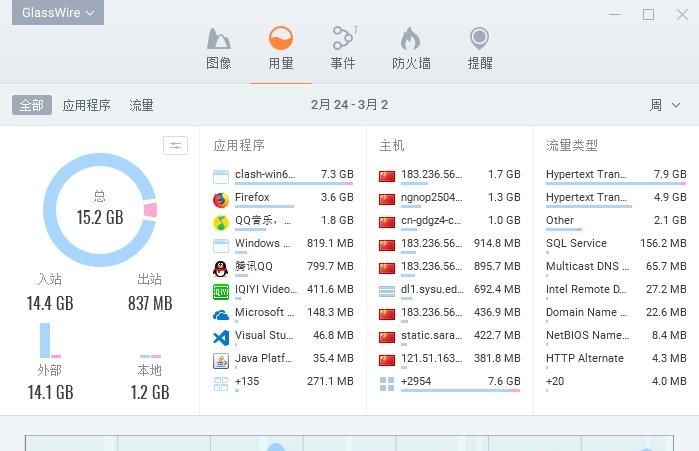Click the +135 more apps grid icon
The height and width of the screenshot is (451, 699).
[221, 384]
